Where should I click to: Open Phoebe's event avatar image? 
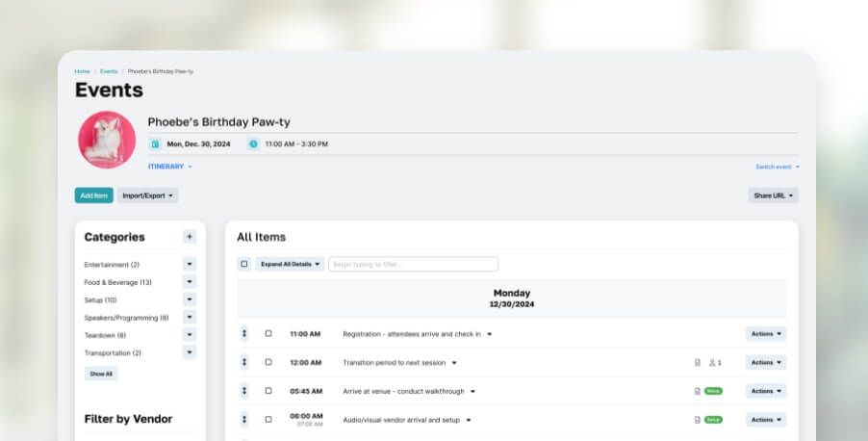tap(107, 140)
